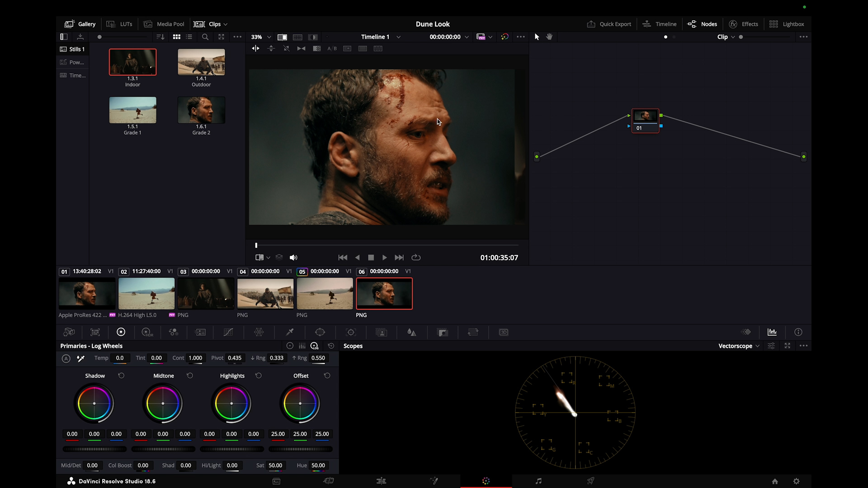This screenshot has width=868, height=488.
Task: Click the Offset master wheel slider
Action: (x=300, y=449)
